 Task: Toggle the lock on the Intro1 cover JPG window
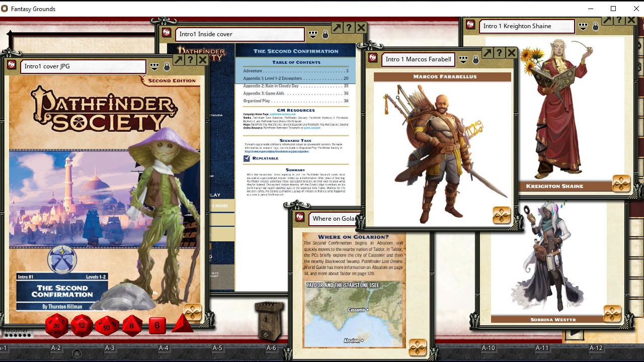coord(167,66)
